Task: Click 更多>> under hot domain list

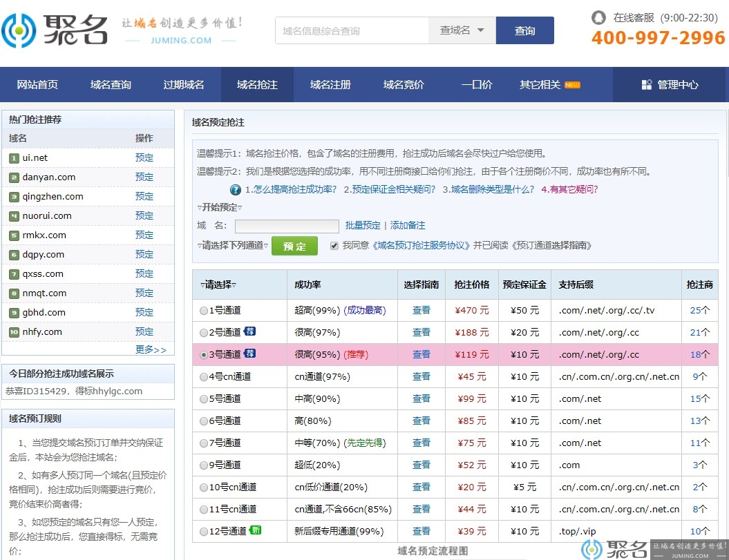Action: pyautogui.click(x=151, y=349)
